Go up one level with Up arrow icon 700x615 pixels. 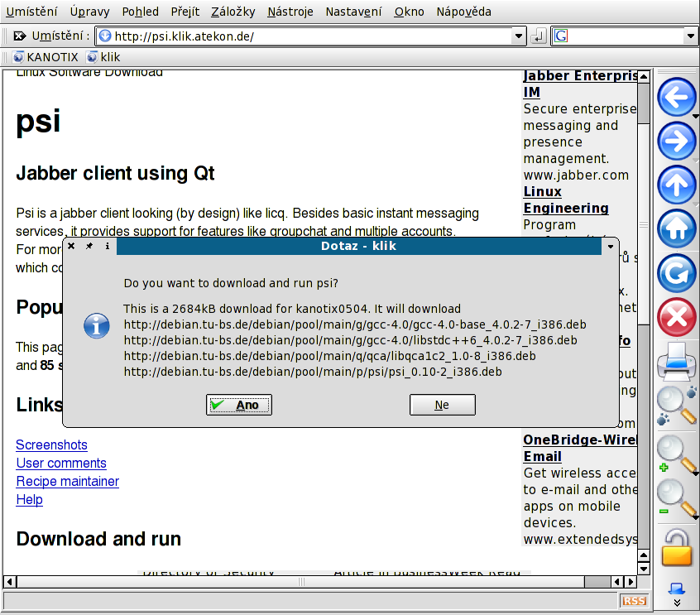coord(676,185)
